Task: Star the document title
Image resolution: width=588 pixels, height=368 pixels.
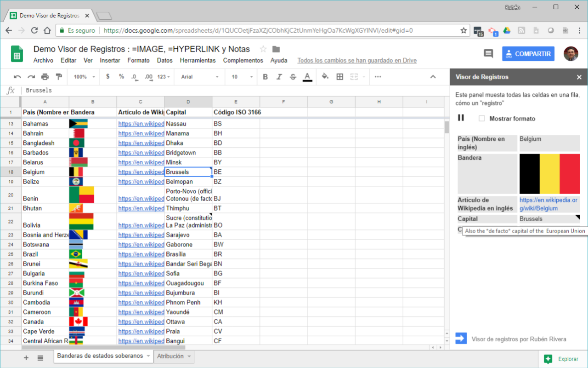Action: point(263,49)
